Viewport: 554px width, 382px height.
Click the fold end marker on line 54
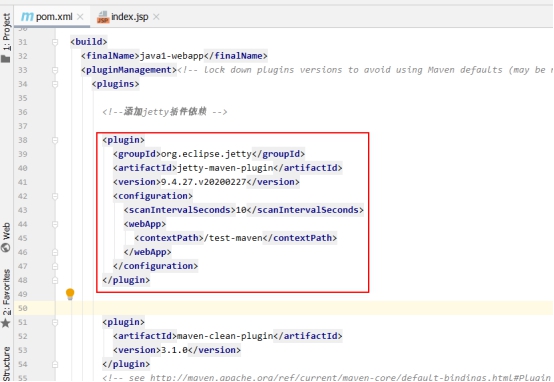tap(55, 364)
